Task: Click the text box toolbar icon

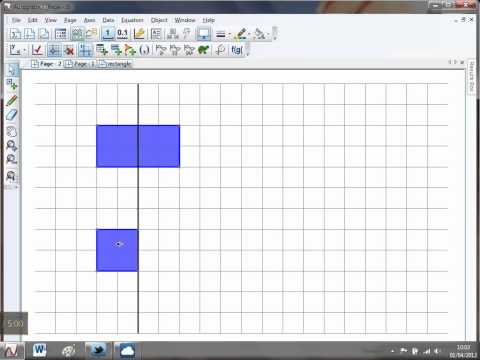Action: [156, 34]
